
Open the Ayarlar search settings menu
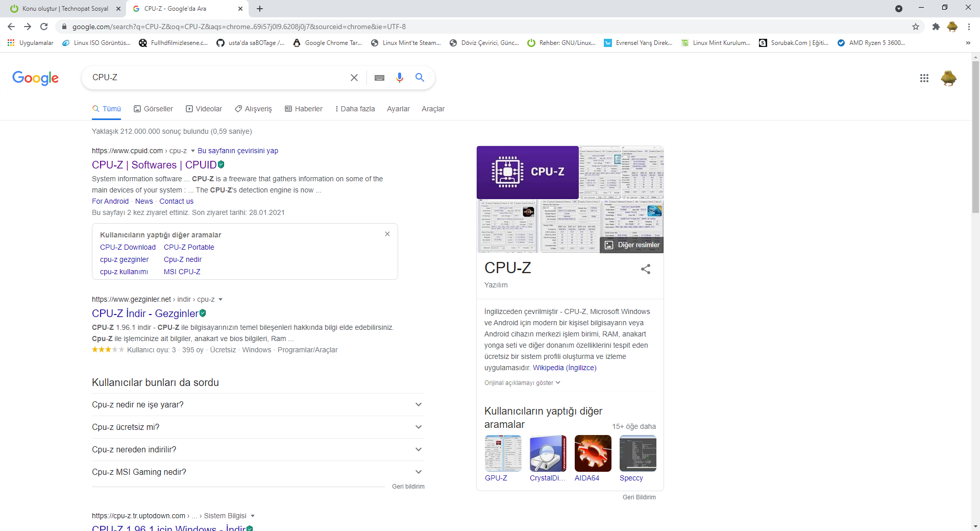pyautogui.click(x=398, y=109)
